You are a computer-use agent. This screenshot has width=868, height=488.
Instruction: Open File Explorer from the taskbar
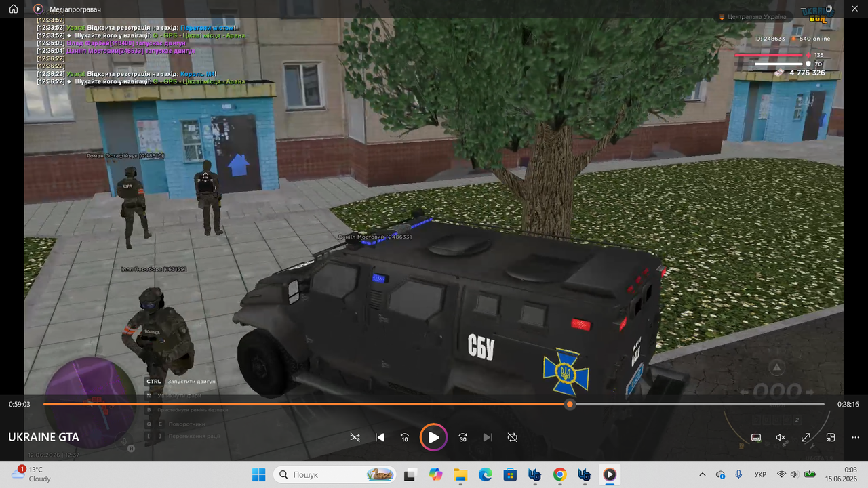click(x=460, y=474)
